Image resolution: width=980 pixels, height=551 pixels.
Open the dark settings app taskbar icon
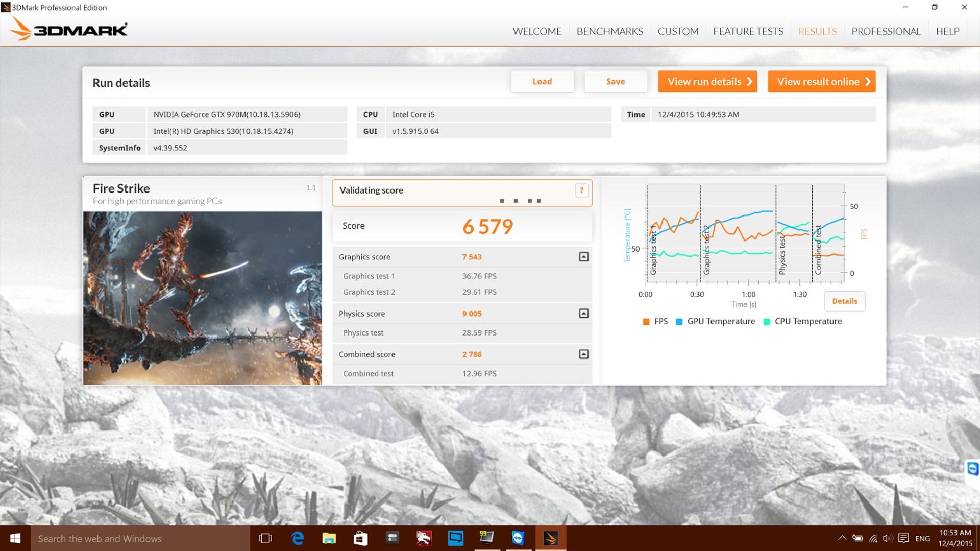click(x=392, y=539)
